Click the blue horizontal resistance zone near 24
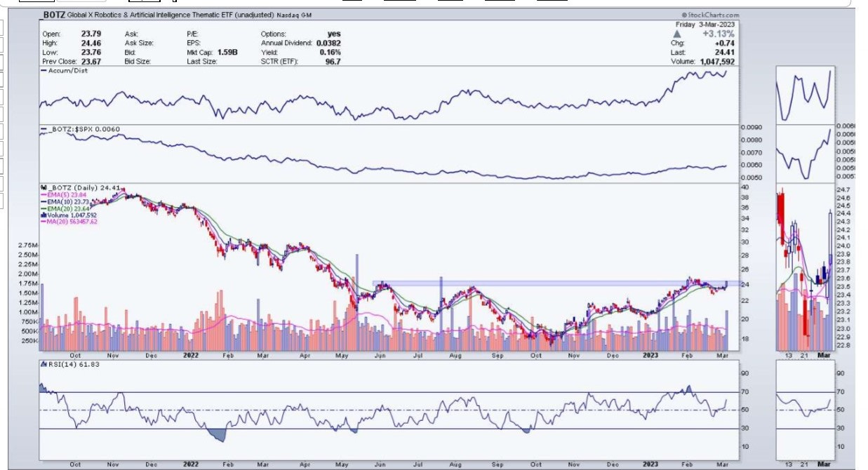 (x=555, y=283)
